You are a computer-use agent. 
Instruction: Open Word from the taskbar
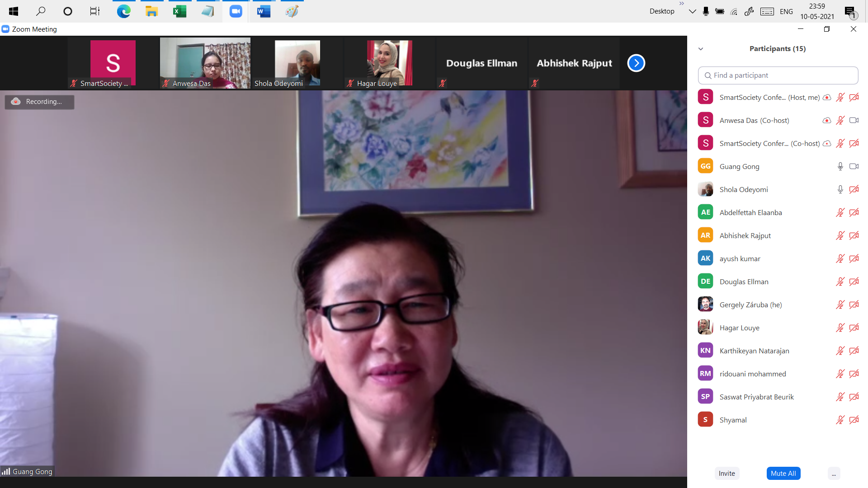click(x=264, y=11)
